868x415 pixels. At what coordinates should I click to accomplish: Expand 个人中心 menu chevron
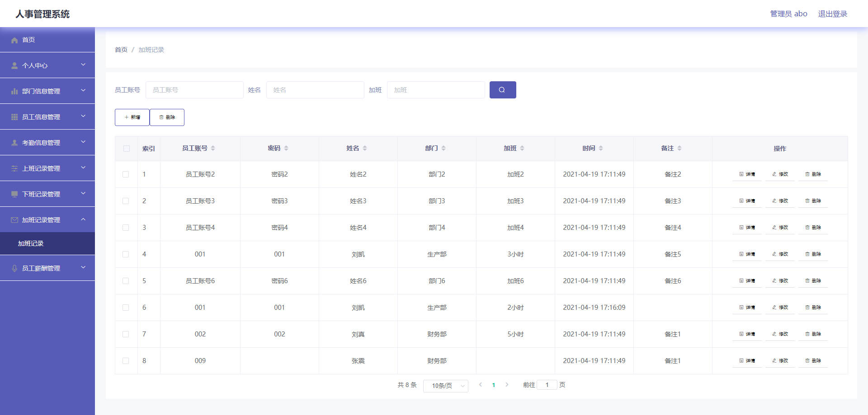coord(83,65)
